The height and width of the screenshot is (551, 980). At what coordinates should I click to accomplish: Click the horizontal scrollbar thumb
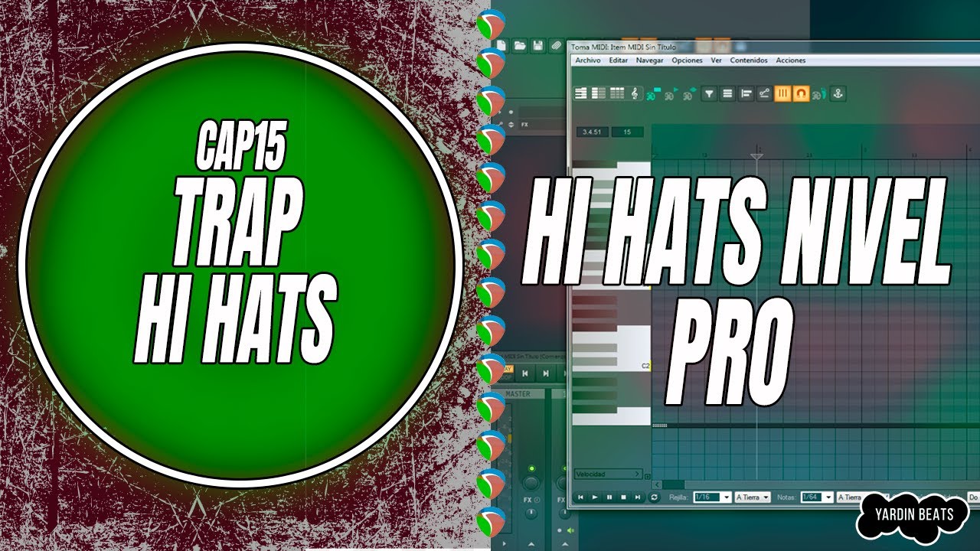(674, 484)
